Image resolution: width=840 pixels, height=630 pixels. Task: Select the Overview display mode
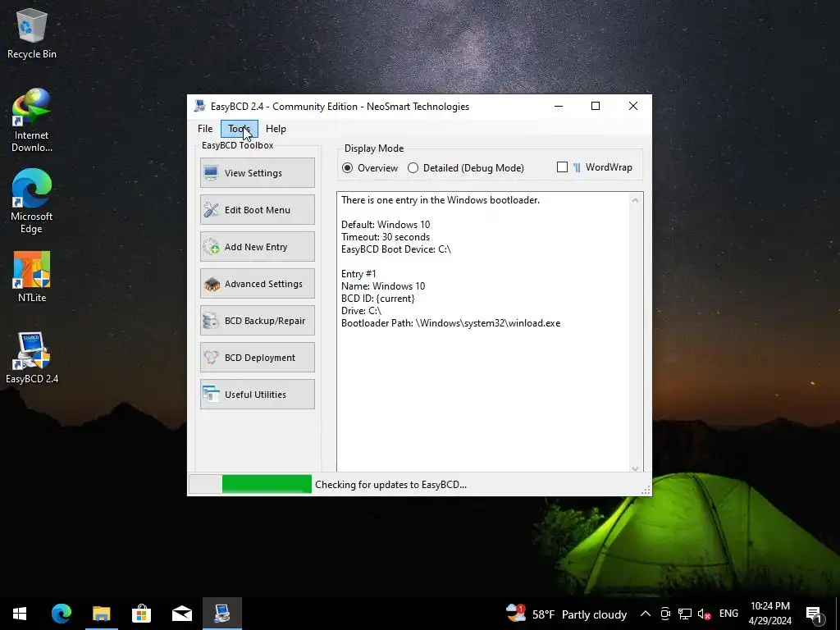coord(370,167)
